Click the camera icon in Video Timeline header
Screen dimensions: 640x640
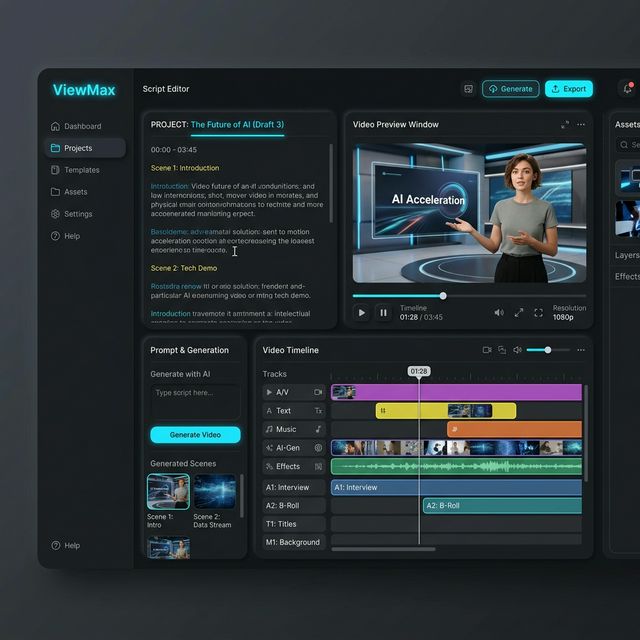tap(487, 350)
